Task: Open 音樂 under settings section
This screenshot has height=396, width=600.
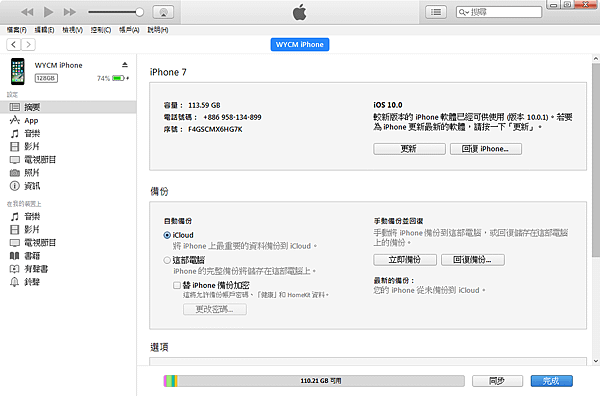Action: (68, 134)
